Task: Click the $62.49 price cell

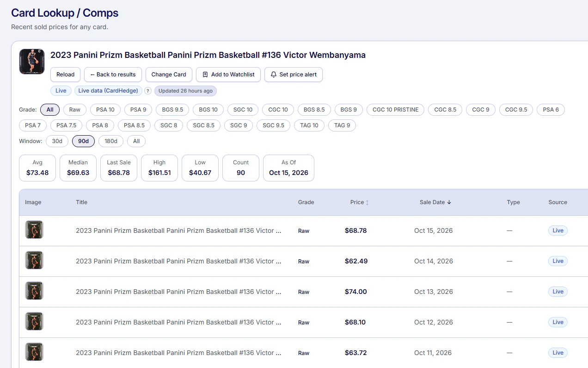Action: [x=356, y=261]
